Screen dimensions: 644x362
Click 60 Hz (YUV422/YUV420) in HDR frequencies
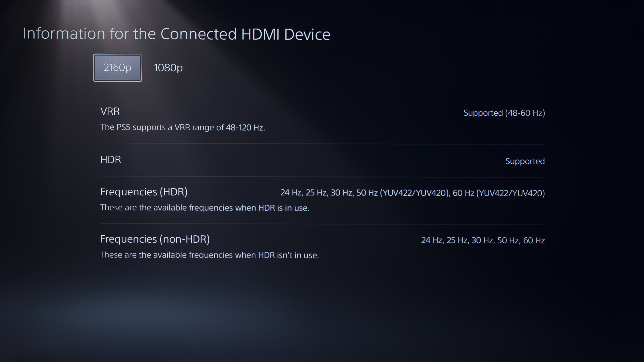[498, 193]
